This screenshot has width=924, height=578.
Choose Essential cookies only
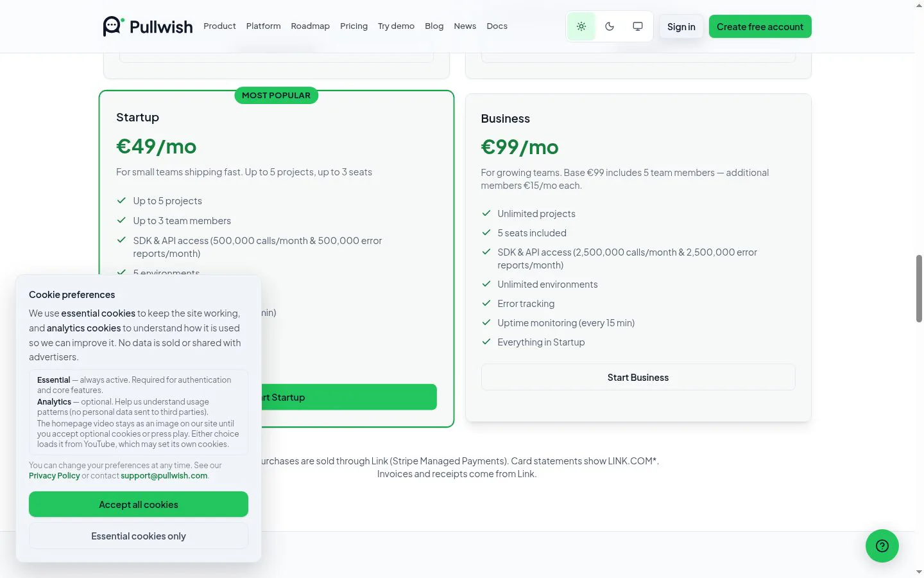tap(139, 536)
